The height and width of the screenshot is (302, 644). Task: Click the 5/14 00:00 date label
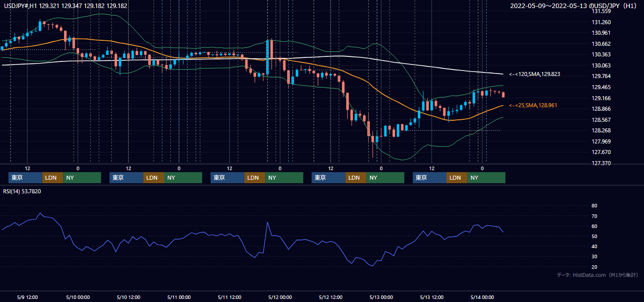click(x=482, y=297)
